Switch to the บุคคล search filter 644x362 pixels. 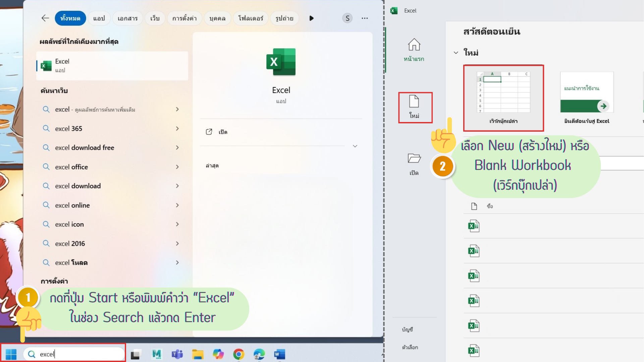click(x=217, y=18)
